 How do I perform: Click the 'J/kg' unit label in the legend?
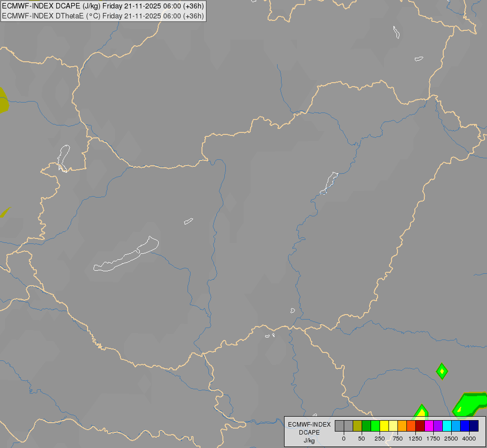(309, 441)
